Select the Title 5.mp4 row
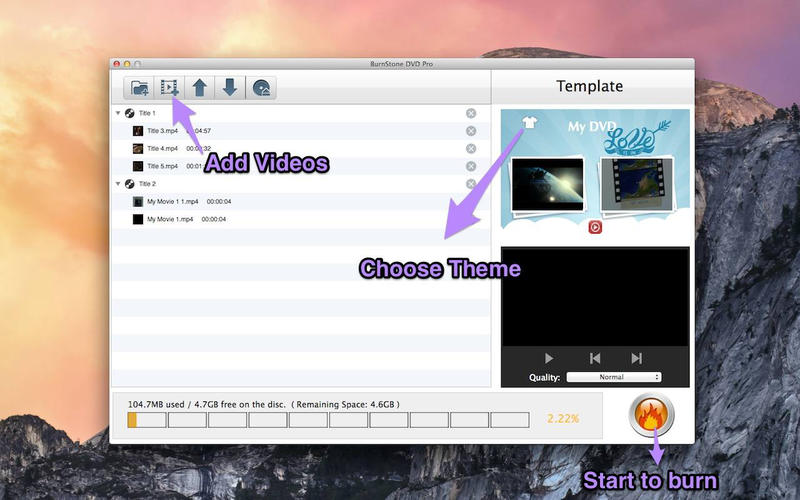The image size is (800, 500). click(x=301, y=166)
